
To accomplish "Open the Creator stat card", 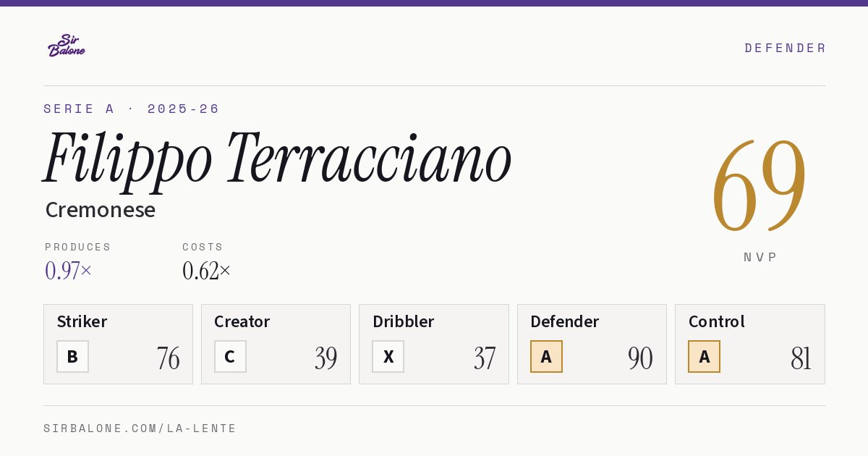I will click(x=276, y=344).
